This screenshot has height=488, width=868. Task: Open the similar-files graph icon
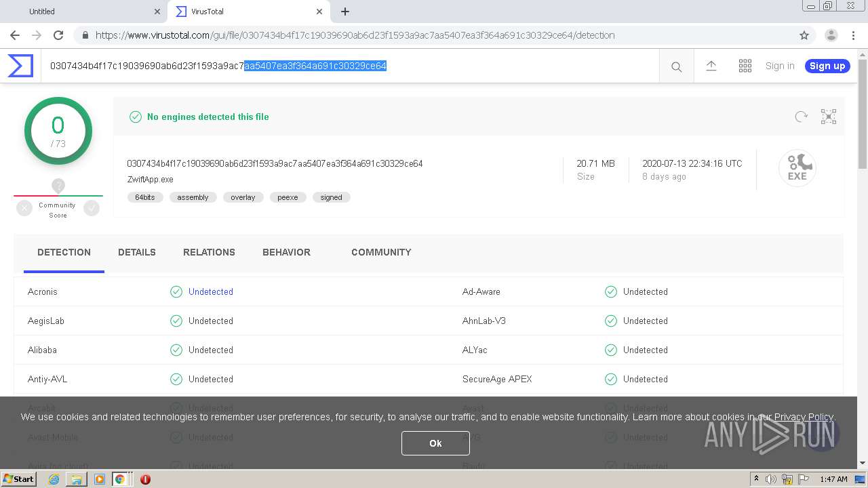click(x=828, y=117)
